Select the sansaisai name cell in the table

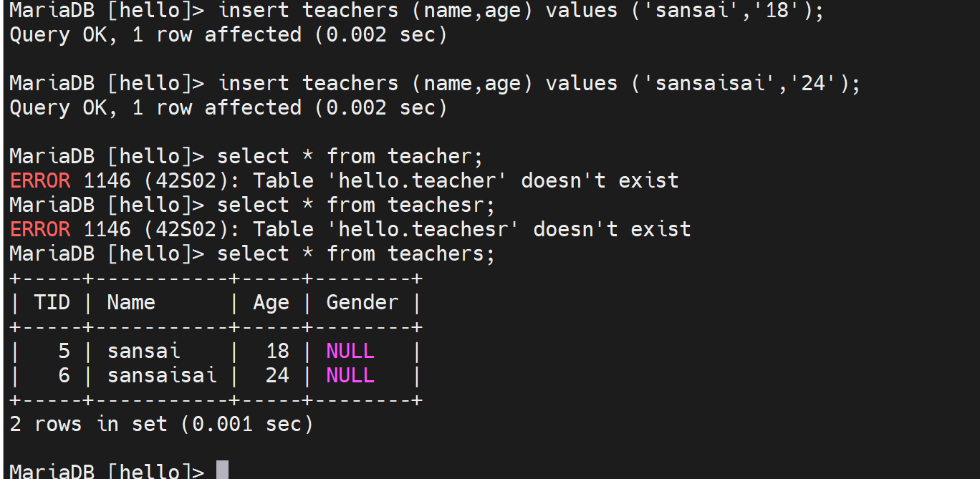[162, 376]
